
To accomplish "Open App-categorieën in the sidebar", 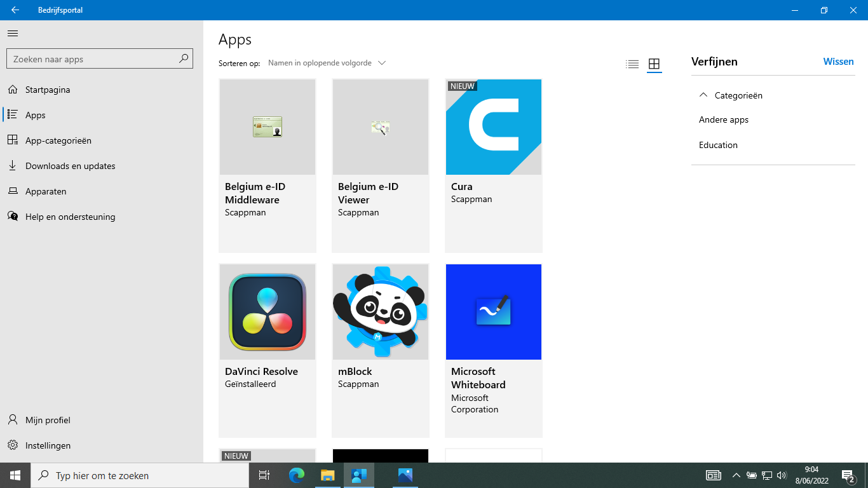I will [58, 140].
